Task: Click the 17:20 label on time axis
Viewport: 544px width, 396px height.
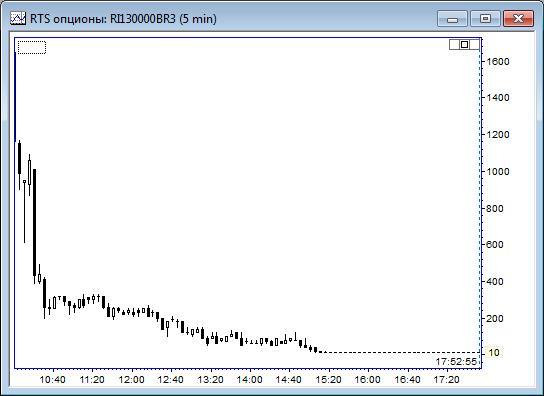Action: click(447, 380)
